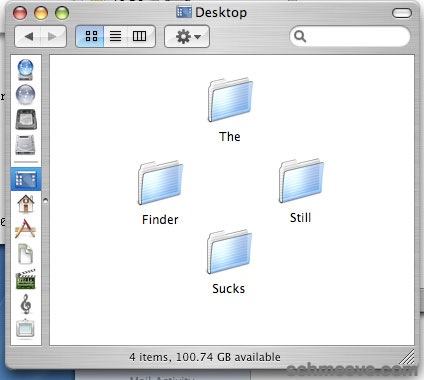The width and height of the screenshot is (424, 380).
Task: Go back with the left arrow
Action: [28, 36]
